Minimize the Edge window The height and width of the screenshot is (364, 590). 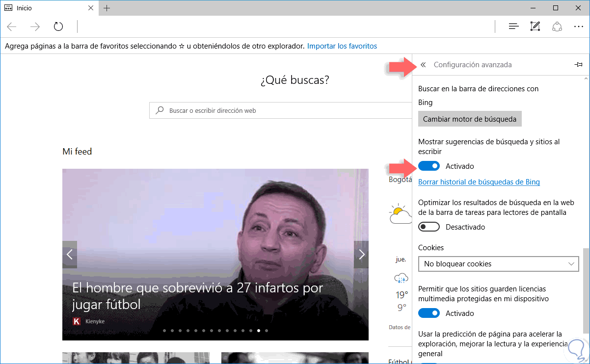pos(533,8)
